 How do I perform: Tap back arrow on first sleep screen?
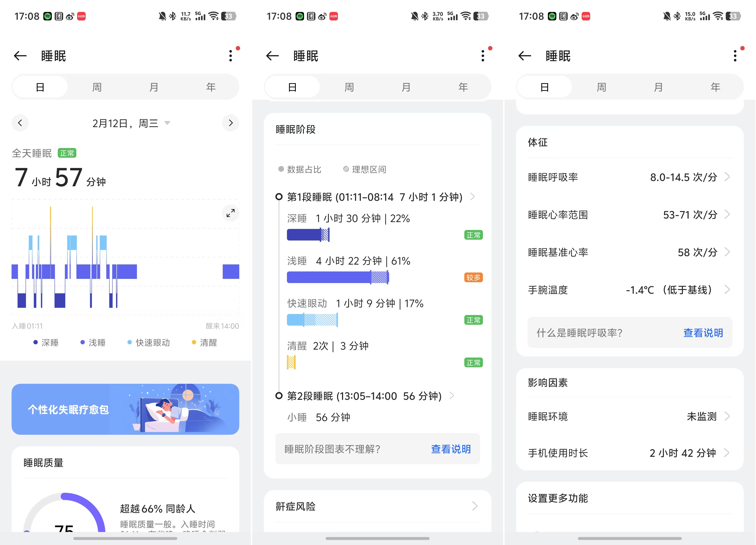pyautogui.click(x=20, y=56)
